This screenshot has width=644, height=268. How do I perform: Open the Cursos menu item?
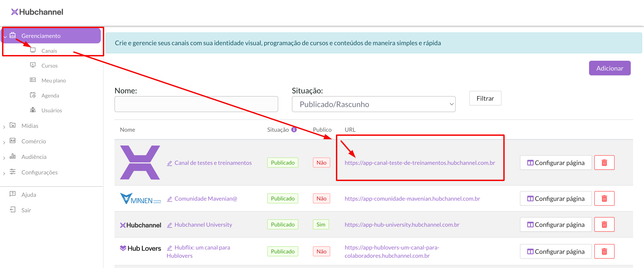tap(49, 66)
